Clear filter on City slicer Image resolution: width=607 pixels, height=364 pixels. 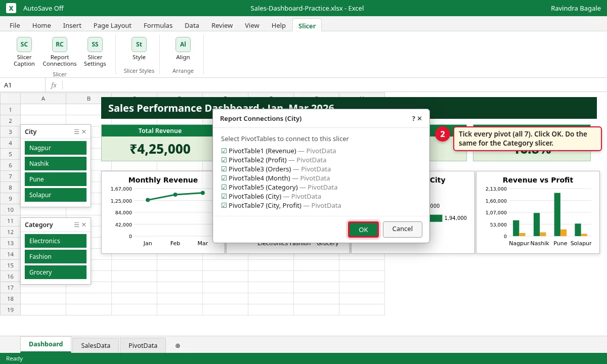click(x=84, y=131)
